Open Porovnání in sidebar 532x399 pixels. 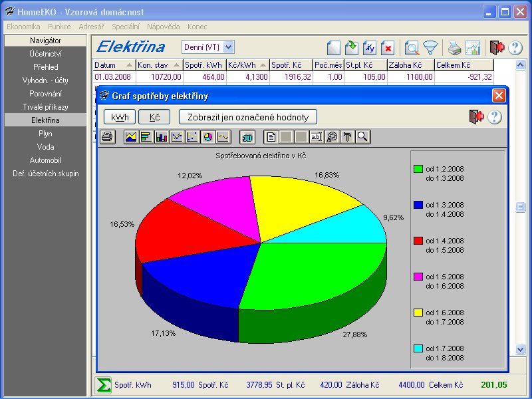45,94
